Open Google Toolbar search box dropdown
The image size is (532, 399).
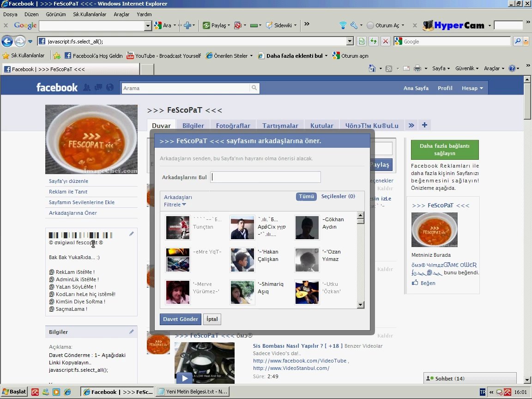[148, 25]
